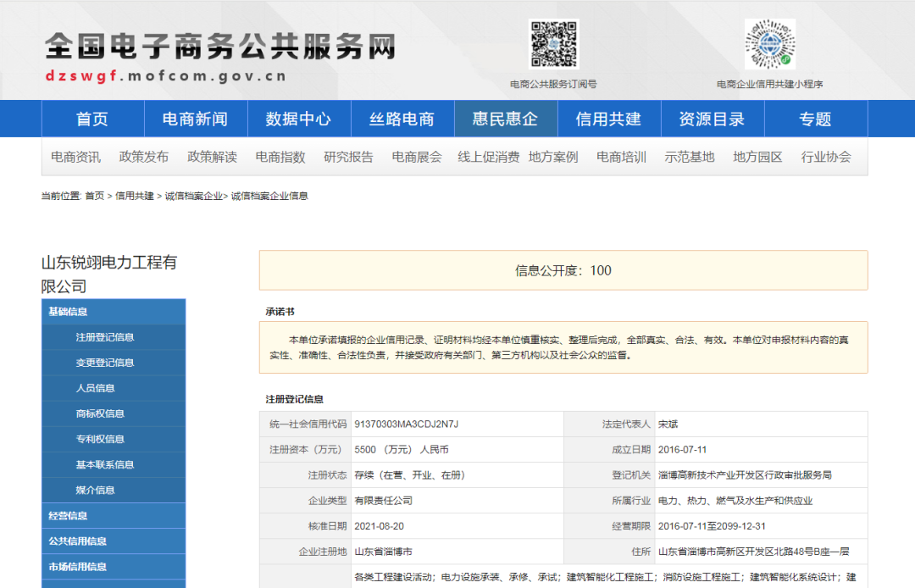This screenshot has width=915, height=588.
Task: Expand the 公共信用信息 sidebar section
Action: tap(78, 541)
